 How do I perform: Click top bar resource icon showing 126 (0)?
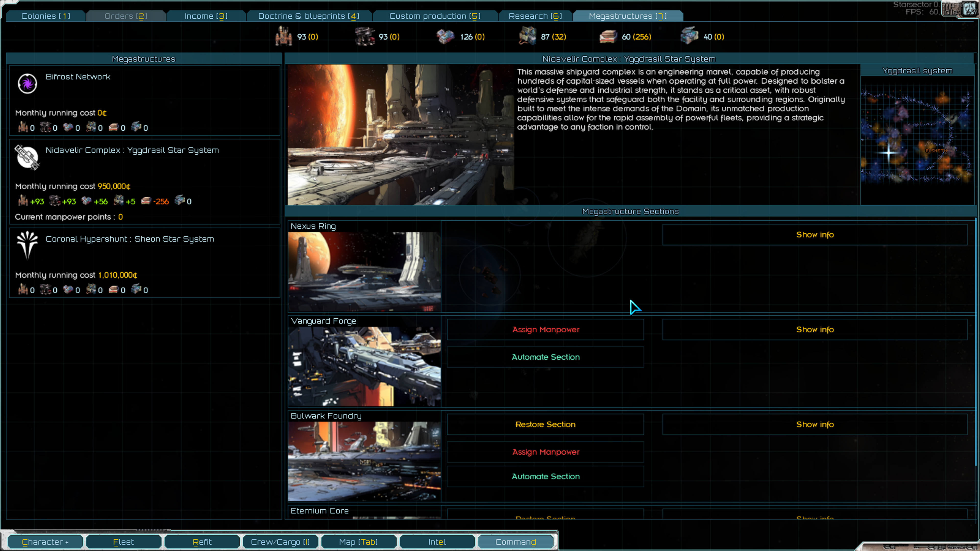(x=446, y=36)
